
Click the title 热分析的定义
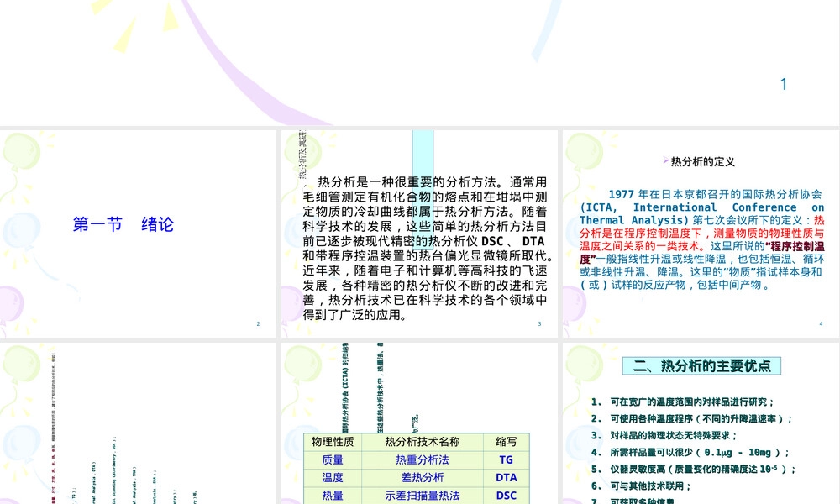tap(702, 162)
